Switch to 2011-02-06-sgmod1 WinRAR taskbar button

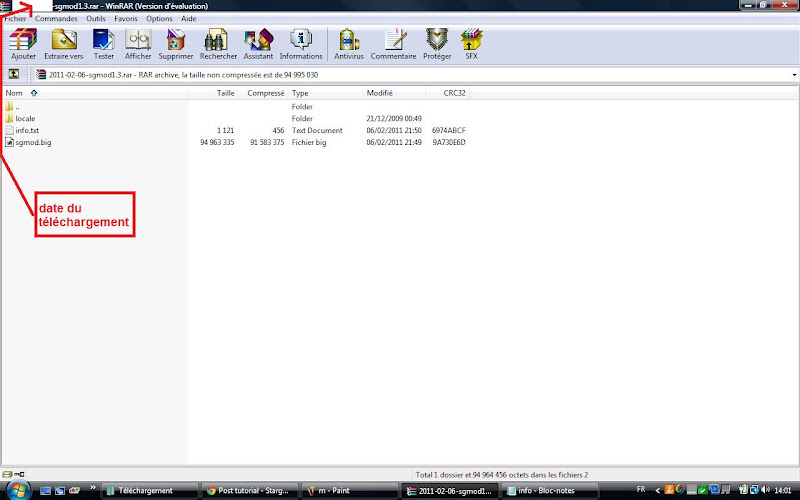(x=449, y=491)
